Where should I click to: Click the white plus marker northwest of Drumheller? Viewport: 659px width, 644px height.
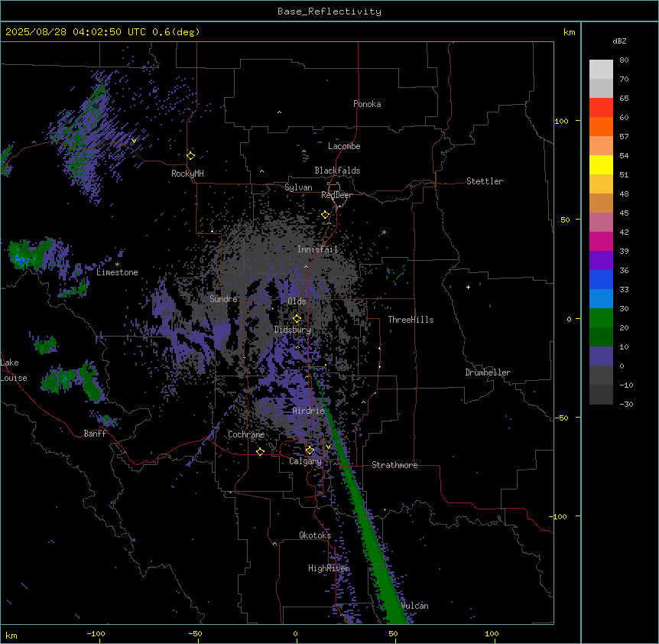click(x=468, y=287)
